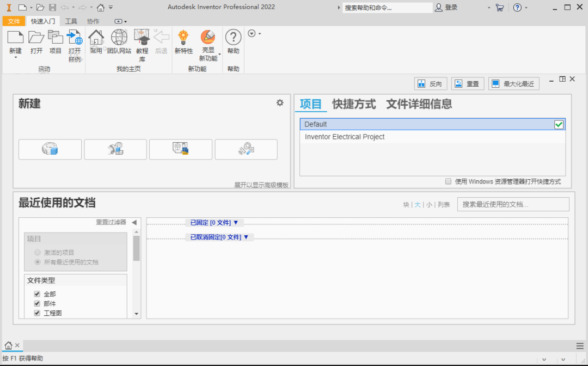Expand the 已固定 [0 文件] section

pos(215,223)
